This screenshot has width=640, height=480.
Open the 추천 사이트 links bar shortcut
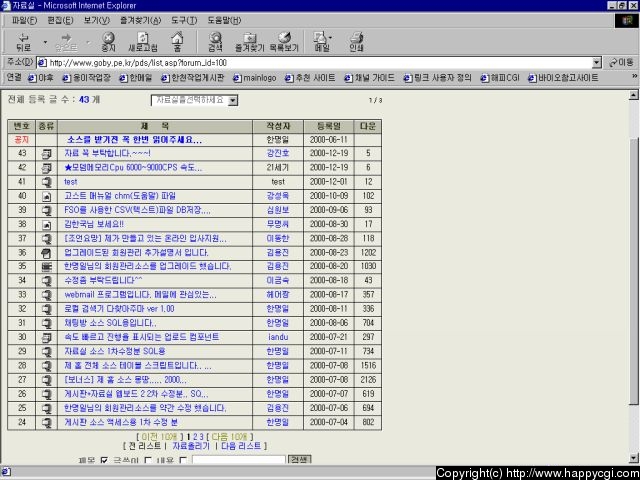[310, 78]
